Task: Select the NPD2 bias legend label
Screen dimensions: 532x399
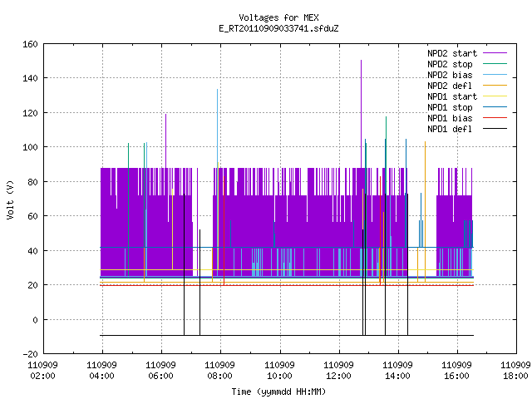Action: pos(450,75)
